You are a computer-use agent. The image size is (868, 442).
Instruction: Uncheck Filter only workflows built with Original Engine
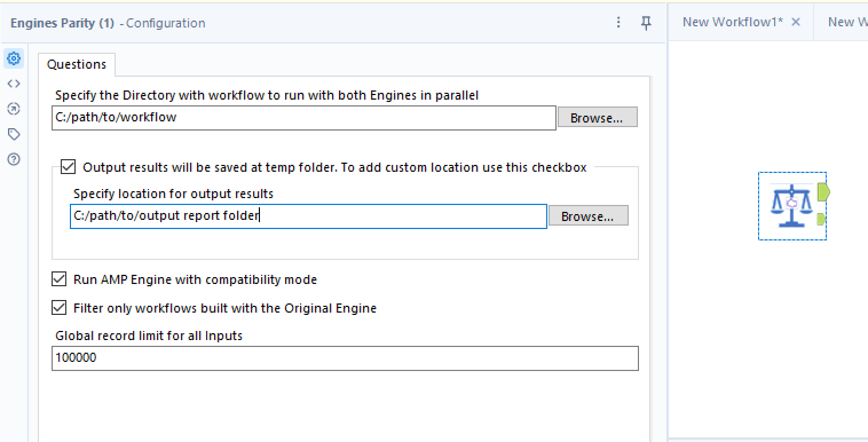[x=58, y=307]
